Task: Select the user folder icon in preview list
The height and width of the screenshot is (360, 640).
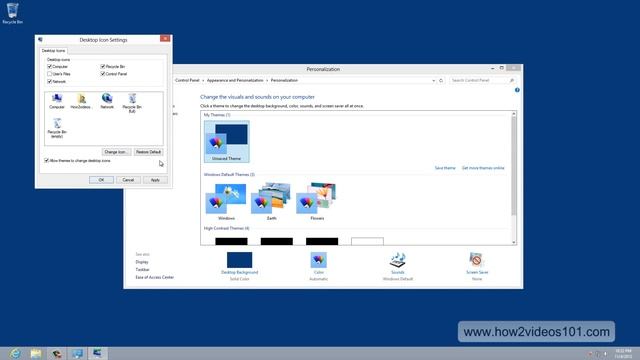Action: pos(81,101)
